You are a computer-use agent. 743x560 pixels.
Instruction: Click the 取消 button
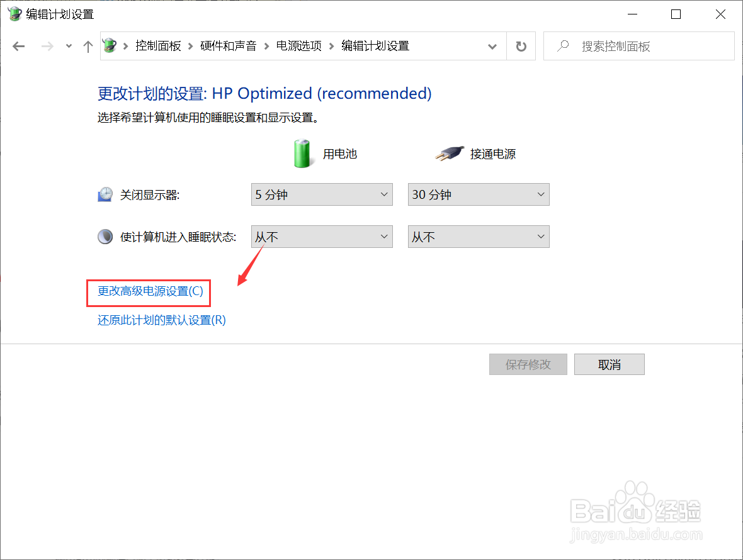(x=610, y=364)
